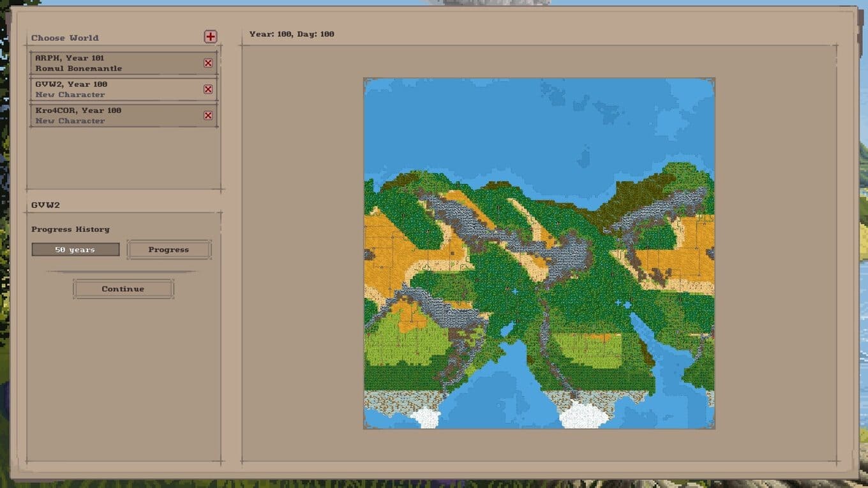Viewport: 868px width, 488px height.
Task: Click the Continue button
Action: pos(123,289)
